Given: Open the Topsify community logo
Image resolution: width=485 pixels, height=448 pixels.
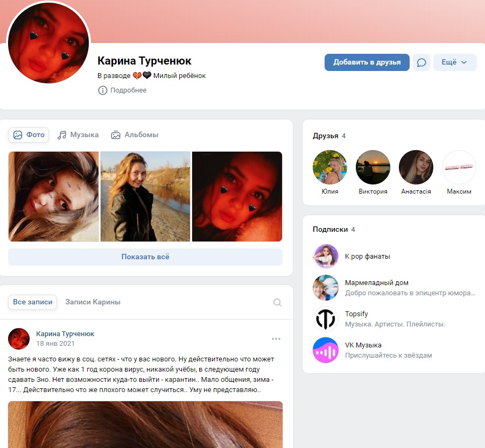Looking at the screenshot, I should point(325,319).
